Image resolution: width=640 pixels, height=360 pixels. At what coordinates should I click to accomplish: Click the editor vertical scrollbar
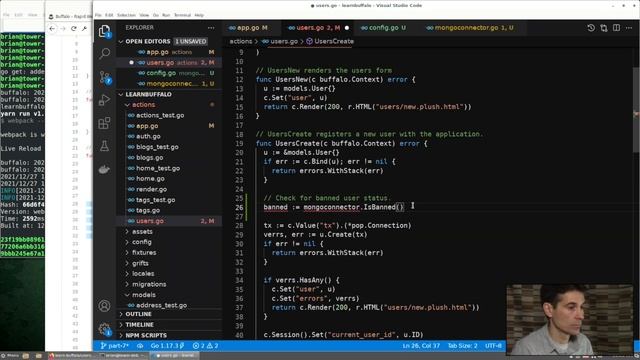[636, 110]
